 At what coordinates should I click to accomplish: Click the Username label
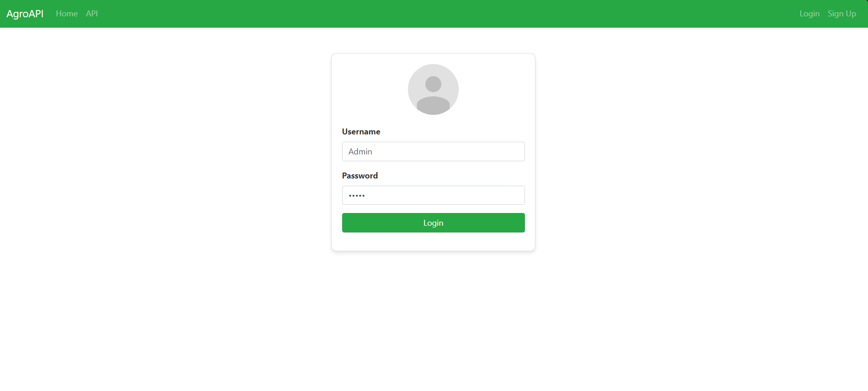coord(361,132)
